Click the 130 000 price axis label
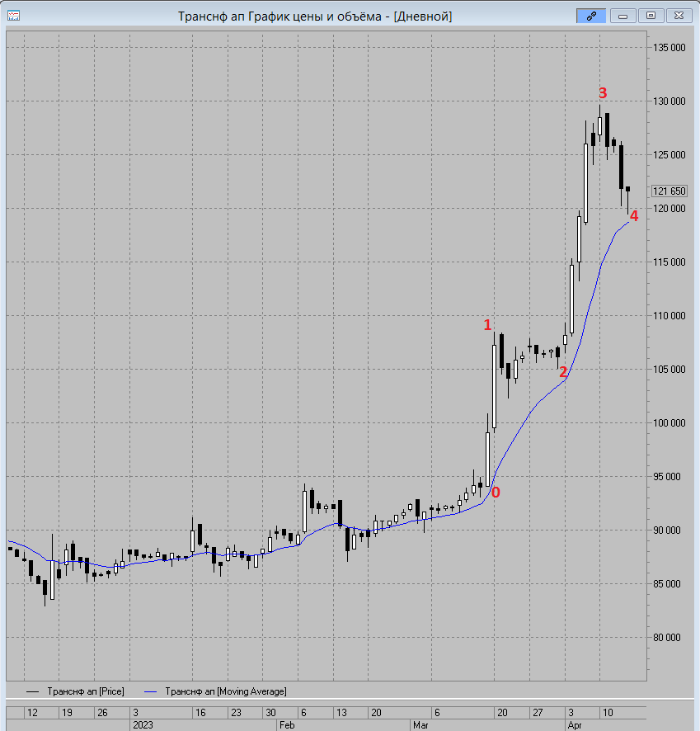The width and height of the screenshot is (700, 731). (669, 101)
